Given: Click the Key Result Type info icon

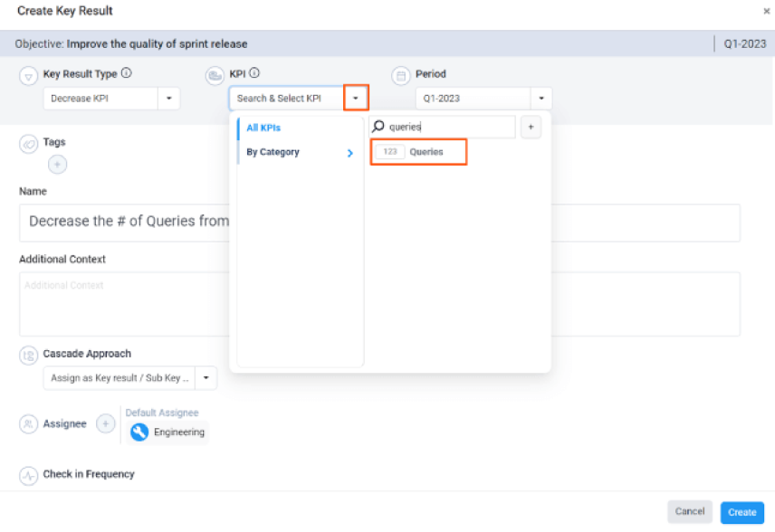Looking at the screenshot, I should pos(127,73).
